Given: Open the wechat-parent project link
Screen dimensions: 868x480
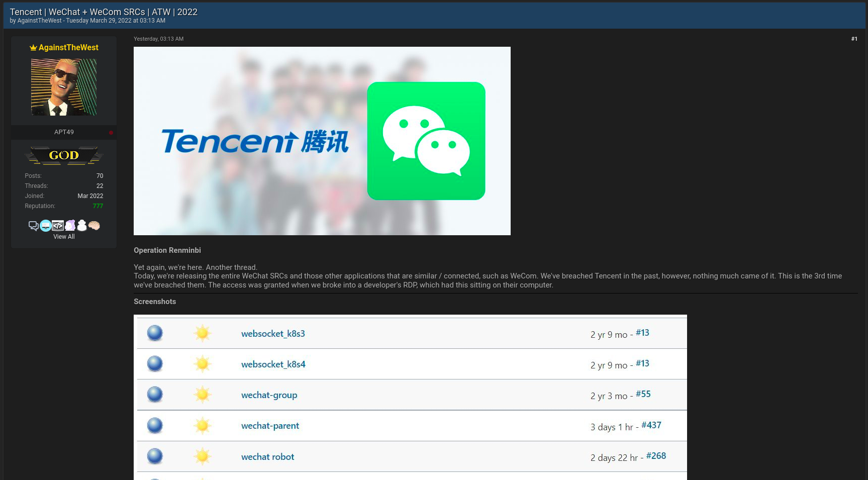Looking at the screenshot, I should coord(270,426).
